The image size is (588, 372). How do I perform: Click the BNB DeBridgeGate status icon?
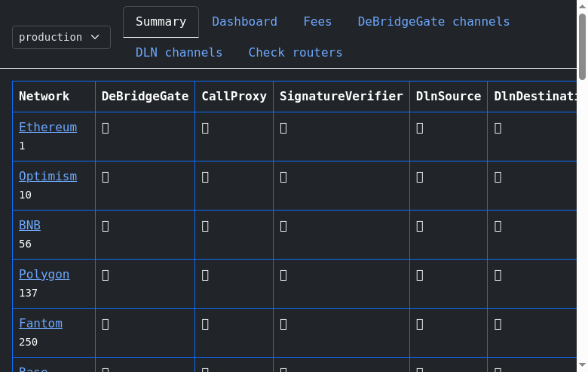[x=106, y=226]
